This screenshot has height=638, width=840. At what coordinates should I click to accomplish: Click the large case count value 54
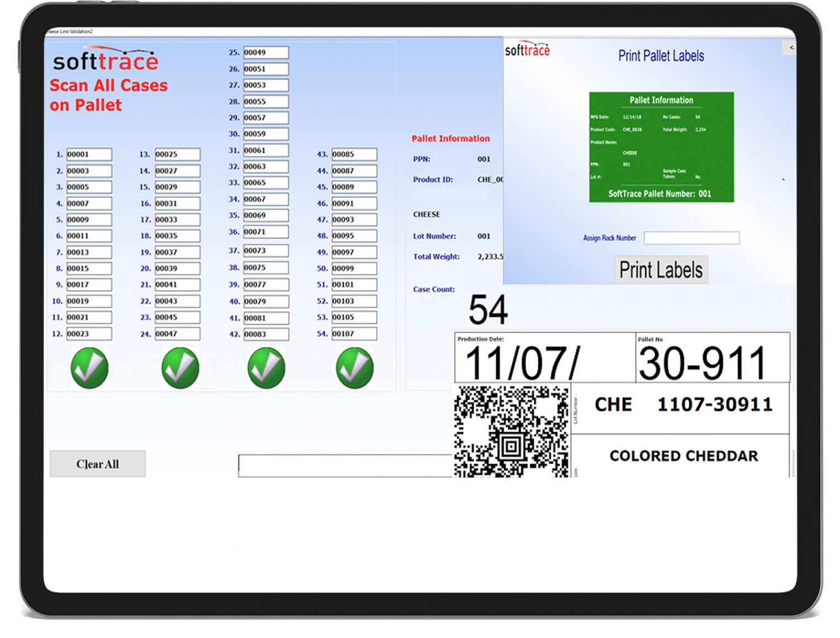(x=489, y=309)
